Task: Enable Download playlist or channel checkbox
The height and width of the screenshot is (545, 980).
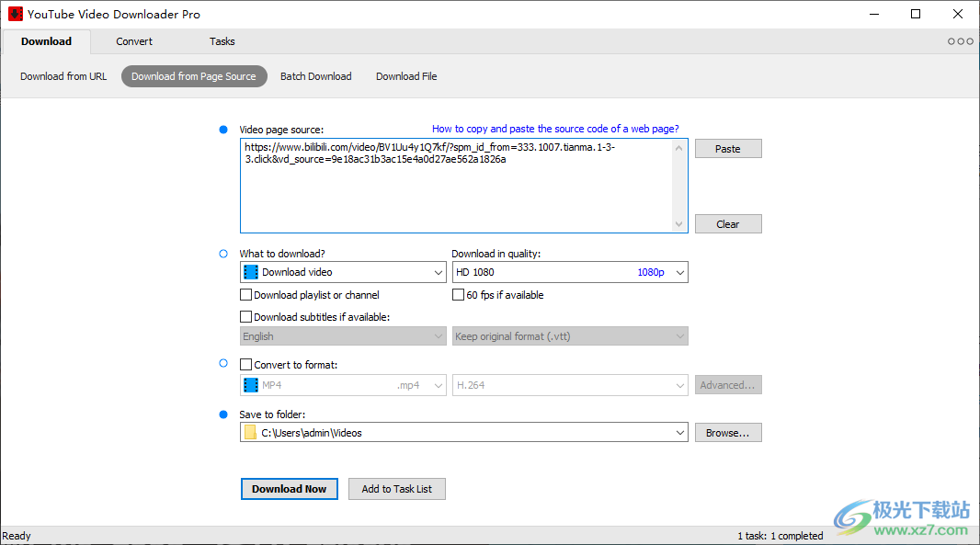Action: (246, 294)
